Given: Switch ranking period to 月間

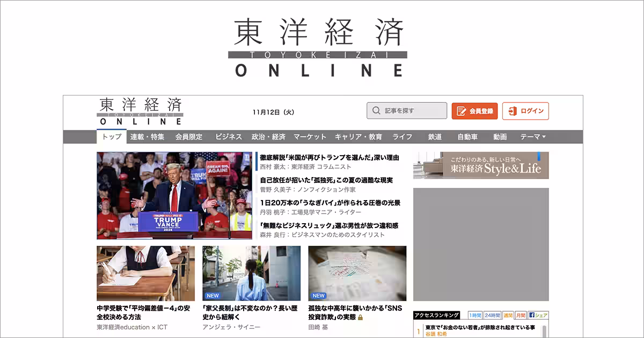Looking at the screenshot, I should click(x=520, y=314).
